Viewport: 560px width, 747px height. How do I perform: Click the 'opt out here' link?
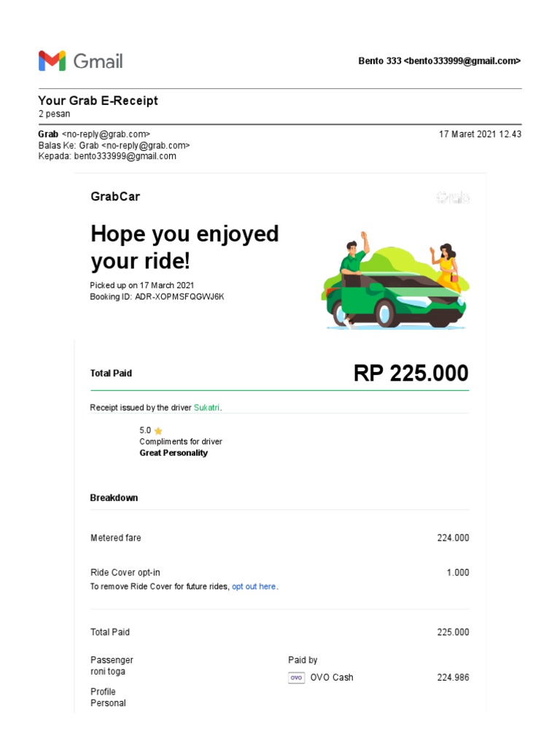(254, 587)
